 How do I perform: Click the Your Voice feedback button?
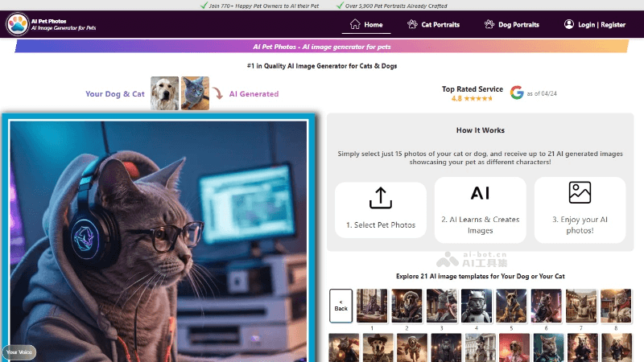tap(19, 352)
